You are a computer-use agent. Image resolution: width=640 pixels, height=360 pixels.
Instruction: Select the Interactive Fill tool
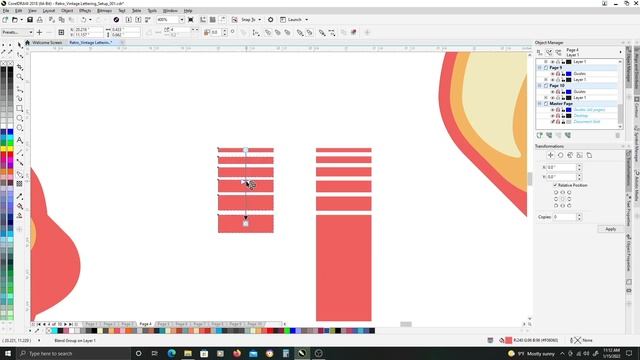point(20,206)
